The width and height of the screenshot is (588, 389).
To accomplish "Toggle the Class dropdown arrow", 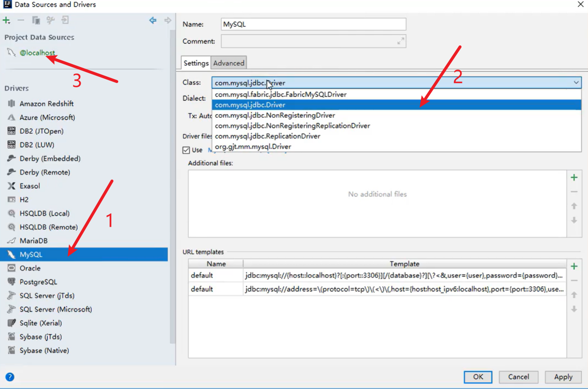I will click(x=576, y=83).
